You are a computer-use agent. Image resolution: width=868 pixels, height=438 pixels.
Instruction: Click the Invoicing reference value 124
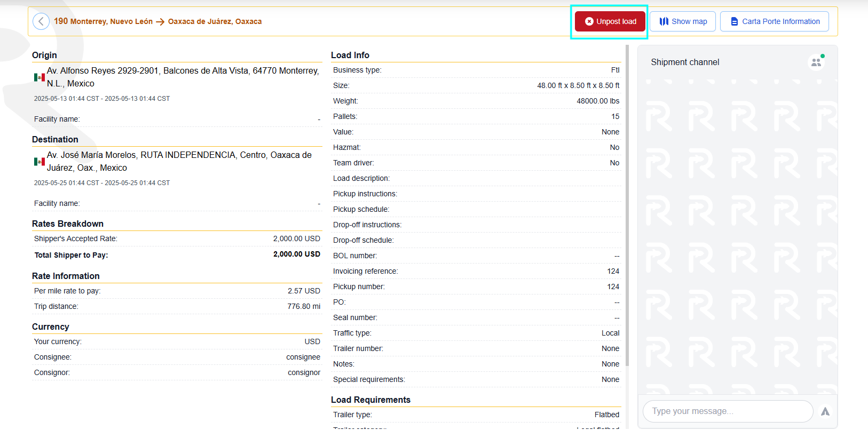pyautogui.click(x=613, y=271)
